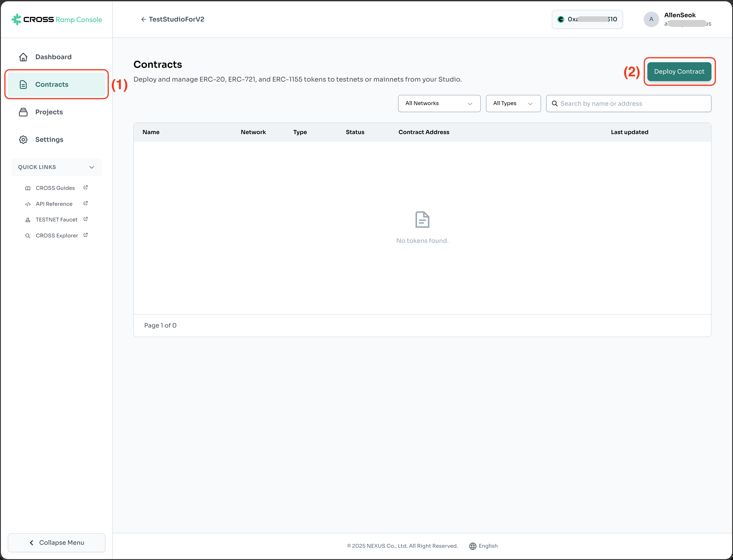Open the external link icon next to CROSS Guides
733x560 pixels.
click(x=86, y=187)
